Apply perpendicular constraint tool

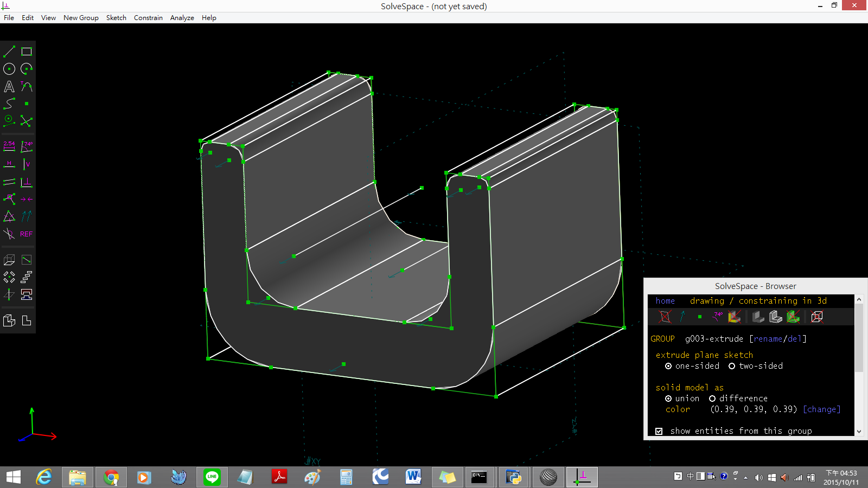27,182
